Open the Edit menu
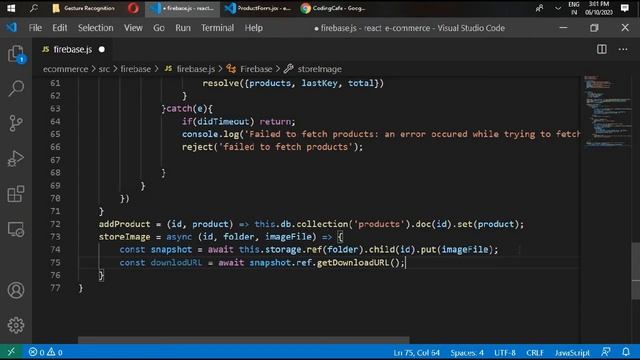Viewport: 640px width, 360px height. coord(60,28)
